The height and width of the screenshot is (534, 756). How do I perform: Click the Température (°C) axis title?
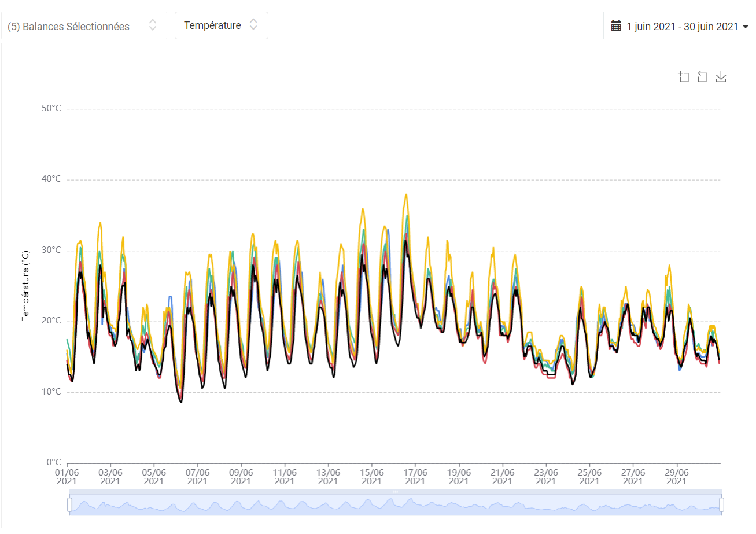pos(25,286)
